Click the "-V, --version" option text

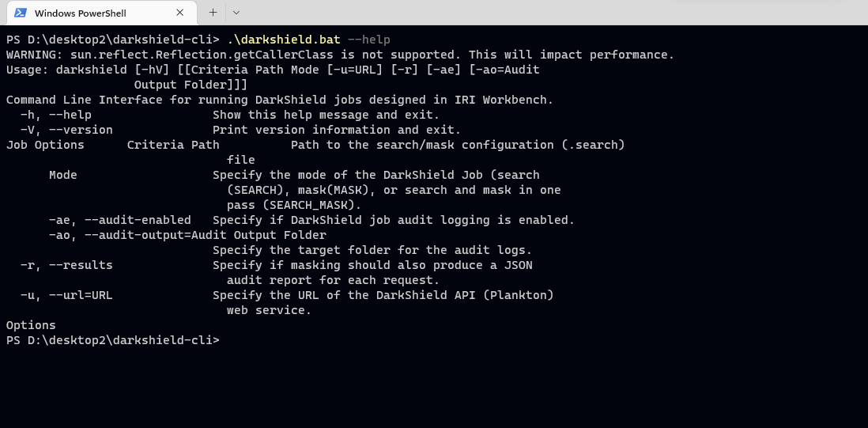pos(66,130)
